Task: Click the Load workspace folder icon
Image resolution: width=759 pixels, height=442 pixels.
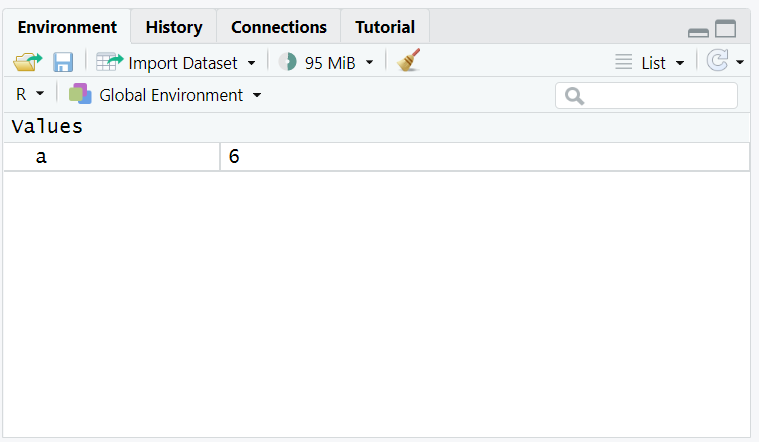Action: (28, 62)
